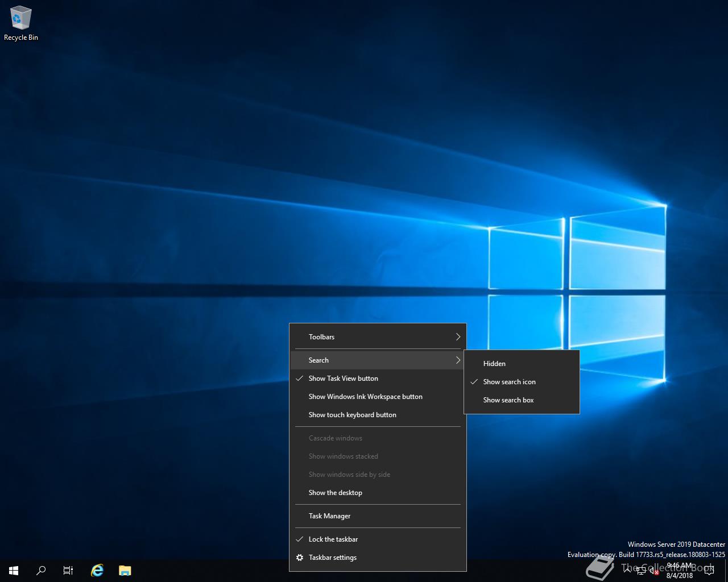Viewport: 728px width, 582px height.
Task: Open Task View from the taskbar
Action: (x=68, y=571)
